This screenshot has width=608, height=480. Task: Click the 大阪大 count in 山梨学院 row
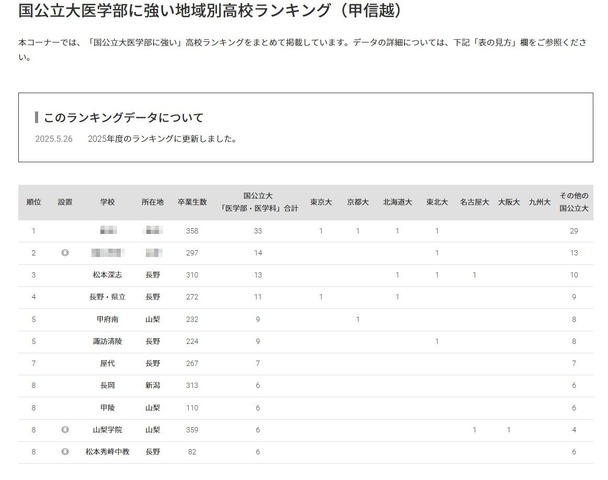point(509,430)
